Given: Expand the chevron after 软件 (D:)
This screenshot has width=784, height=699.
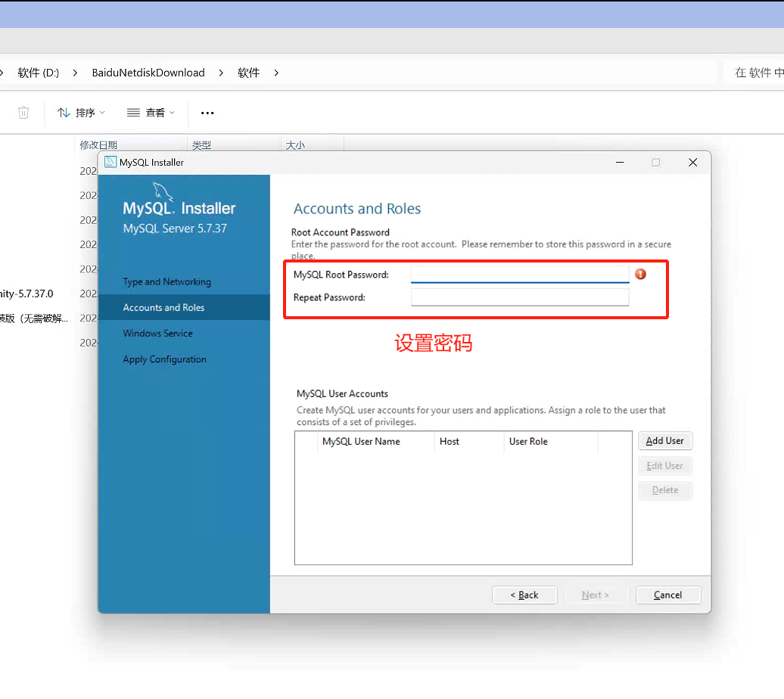Looking at the screenshot, I should coord(75,73).
